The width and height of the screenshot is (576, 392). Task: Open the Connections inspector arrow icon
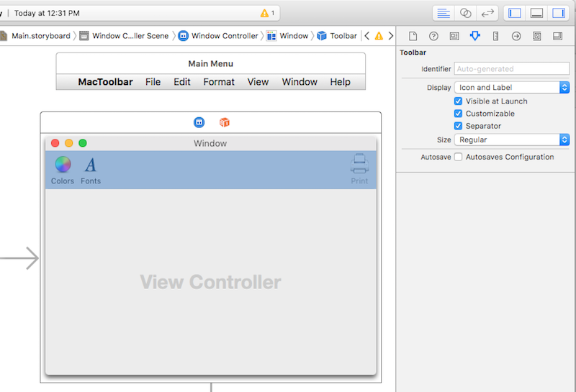tap(516, 36)
